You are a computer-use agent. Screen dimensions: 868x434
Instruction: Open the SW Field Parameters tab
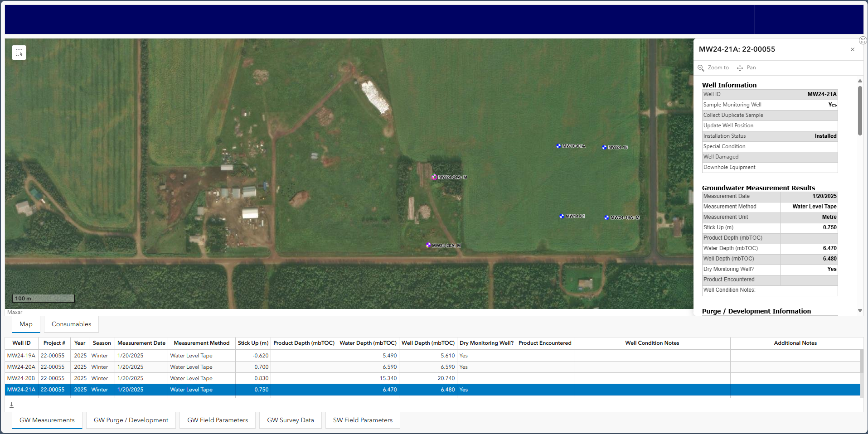[363, 420]
